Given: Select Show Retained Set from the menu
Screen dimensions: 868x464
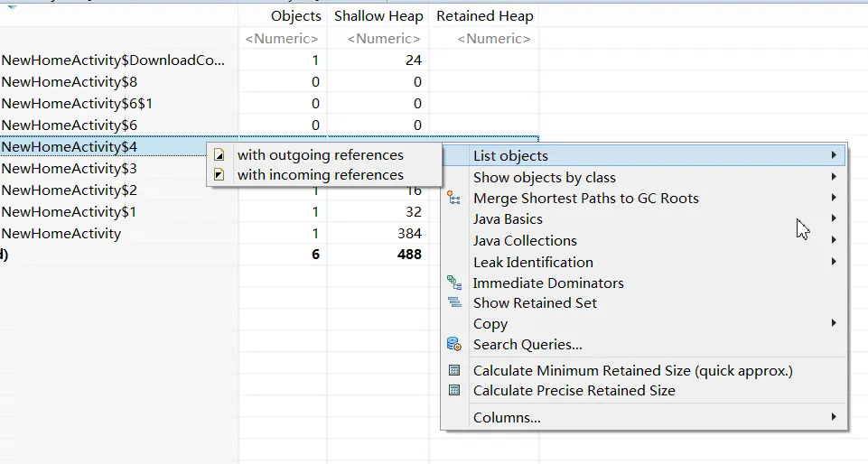Looking at the screenshot, I should (644, 303).
